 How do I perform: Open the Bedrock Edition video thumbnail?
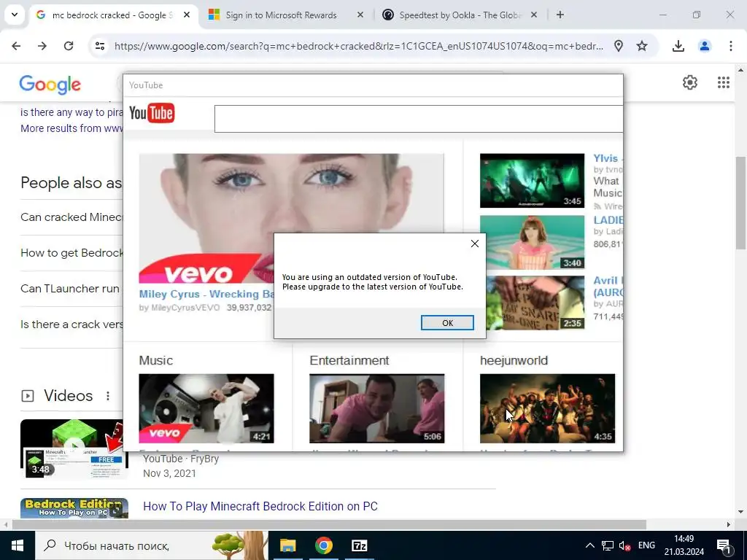[74, 508]
